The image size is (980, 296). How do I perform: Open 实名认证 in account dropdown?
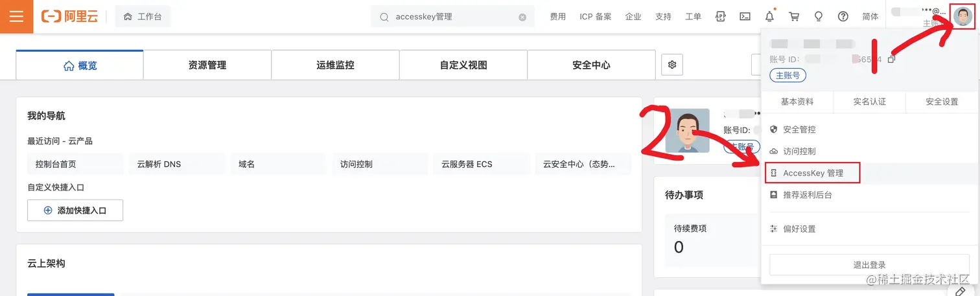pyautogui.click(x=869, y=102)
